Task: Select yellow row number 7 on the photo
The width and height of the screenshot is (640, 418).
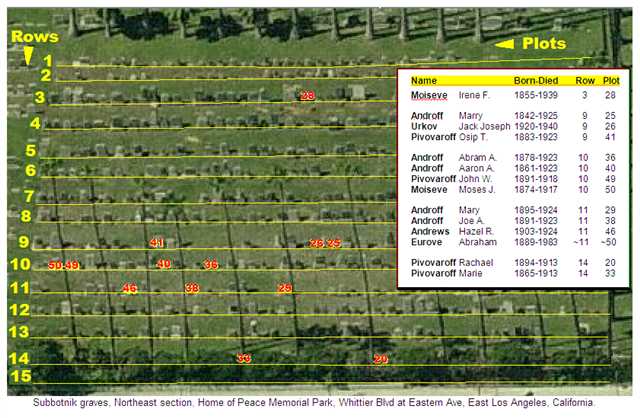Action: tap(29, 196)
